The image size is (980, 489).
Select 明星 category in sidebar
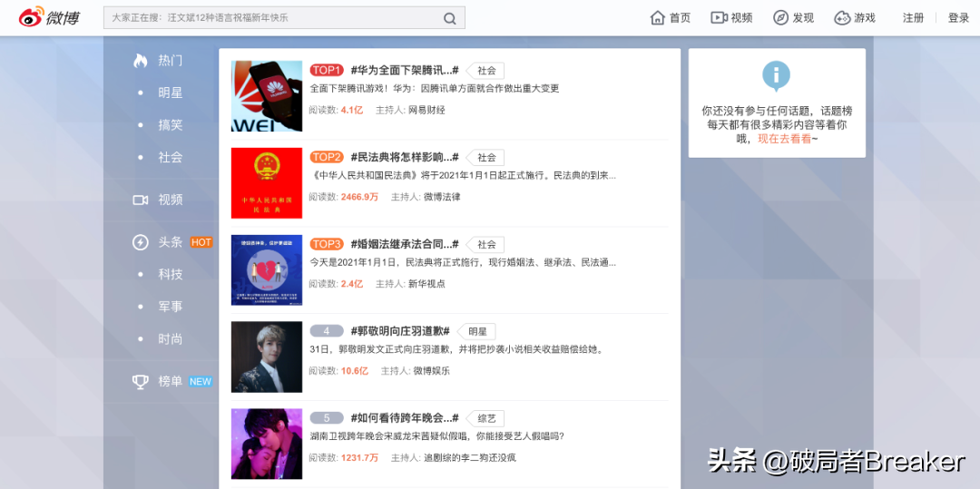[x=170, y=93]
